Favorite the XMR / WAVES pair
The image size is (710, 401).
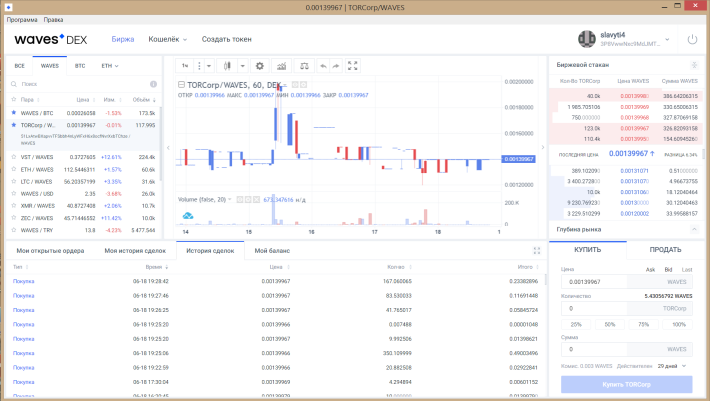[x=14, y=205]
